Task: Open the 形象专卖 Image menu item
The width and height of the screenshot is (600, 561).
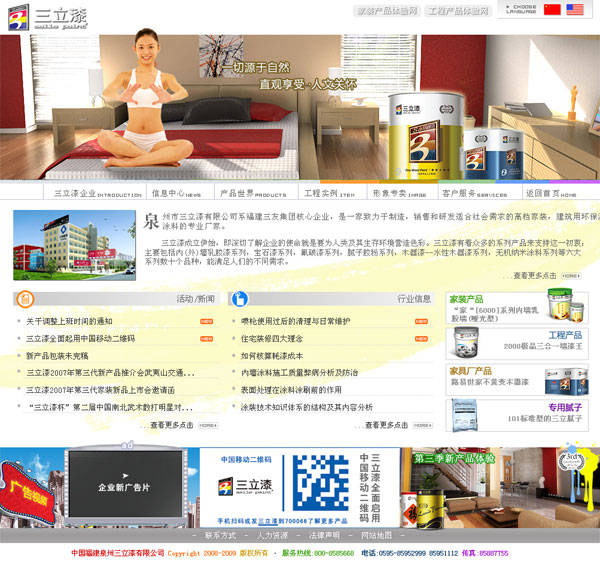Action: pos(399,193)
